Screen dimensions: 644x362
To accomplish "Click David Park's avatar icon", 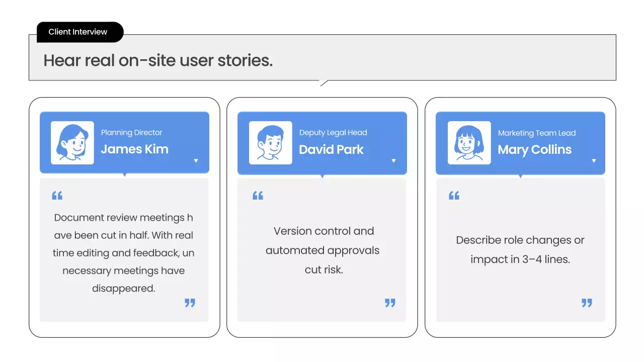I will click(271, 143).
